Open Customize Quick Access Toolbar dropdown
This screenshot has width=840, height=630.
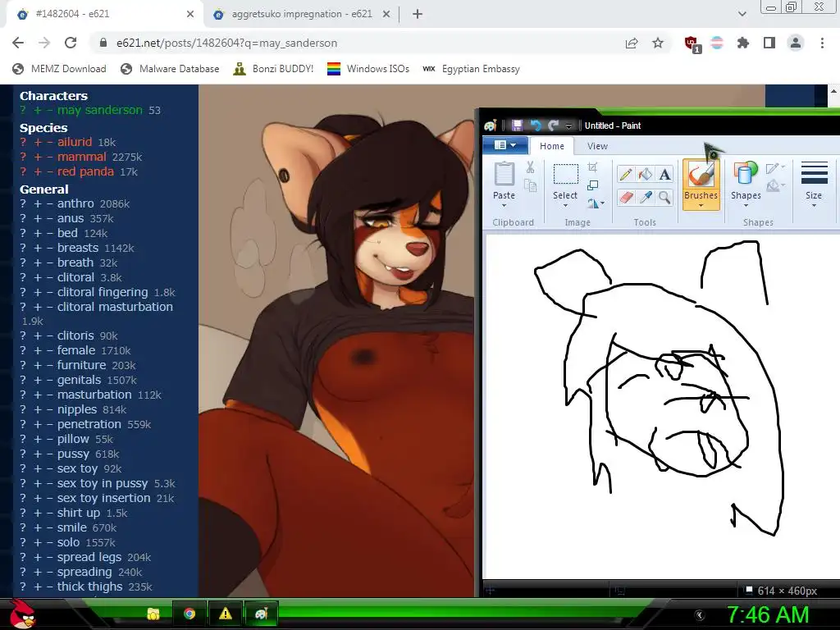point(569,126)
